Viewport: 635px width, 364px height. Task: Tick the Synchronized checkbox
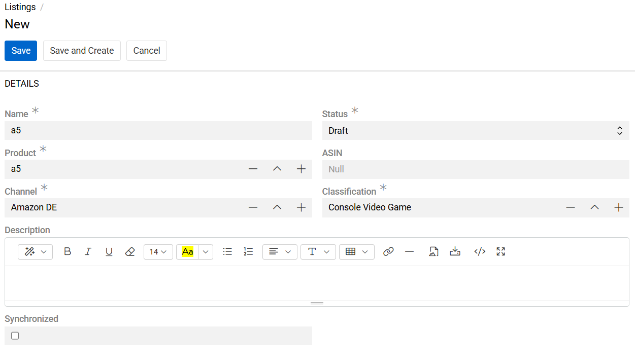pos(15,336)
